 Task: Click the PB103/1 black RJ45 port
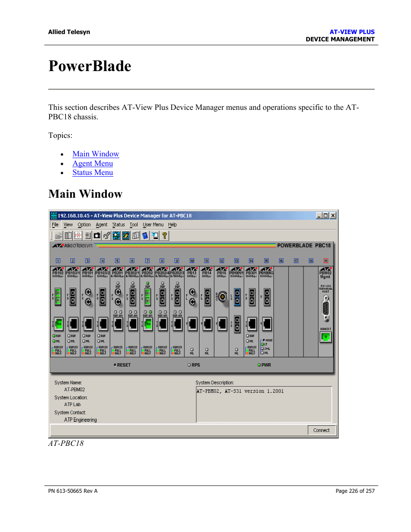(x=73, y=324)
